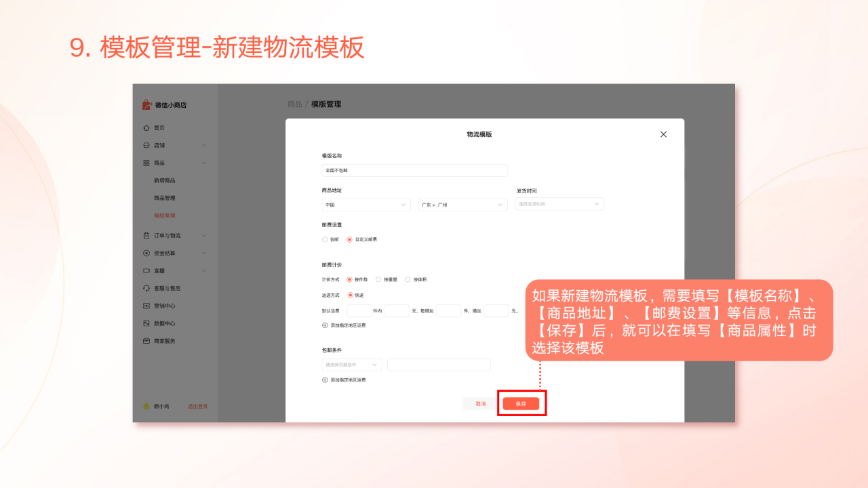Open the 选择发货时间 dropdown
Image resolution: width=868 pixels, height=488 pixels.
559,204
